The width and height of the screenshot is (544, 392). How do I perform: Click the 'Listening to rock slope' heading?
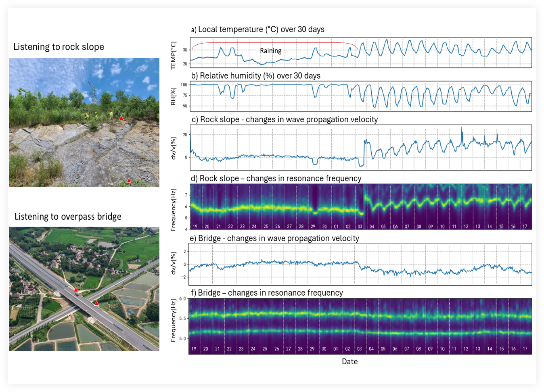59,47
